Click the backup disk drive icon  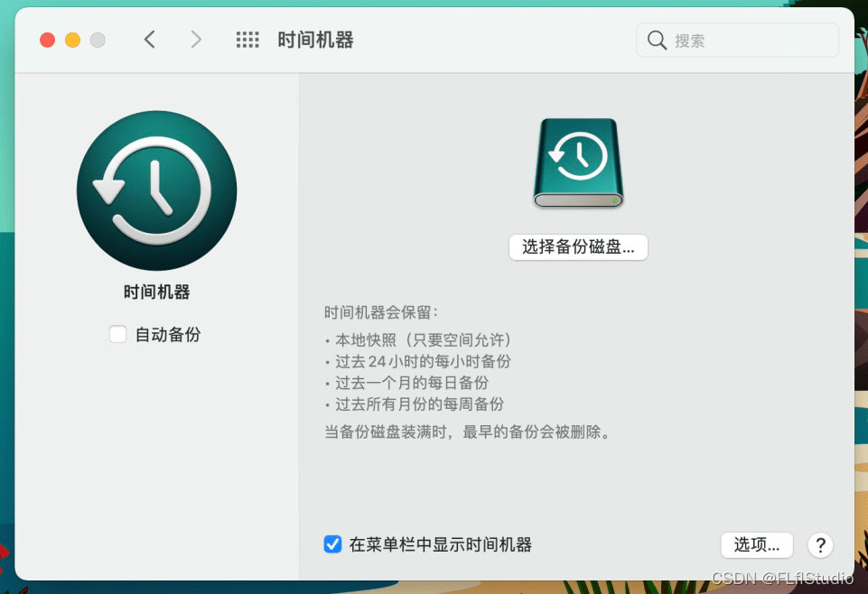[x=578, y=163]
